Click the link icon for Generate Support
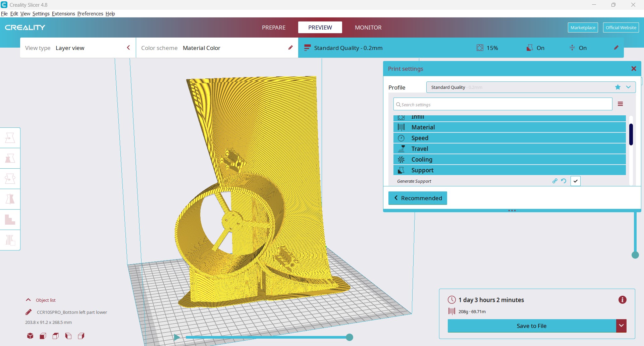 click(555, 181)
